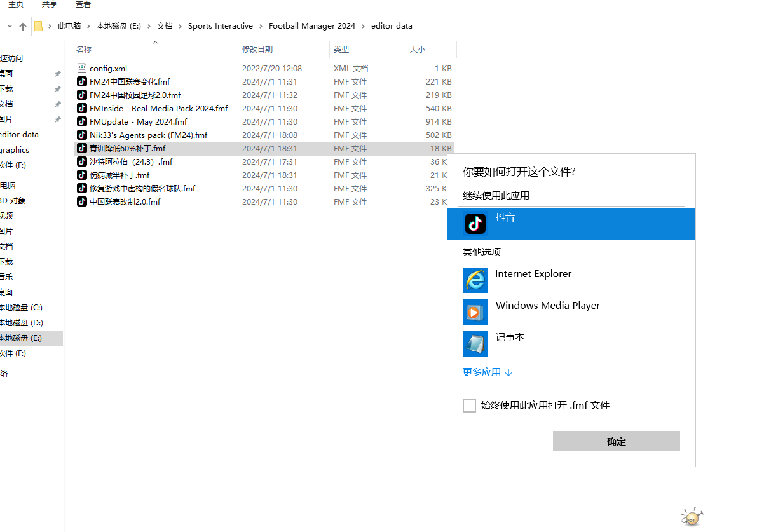
Task: Click 此电脑 in address breadcrumb
Action: 69,26
